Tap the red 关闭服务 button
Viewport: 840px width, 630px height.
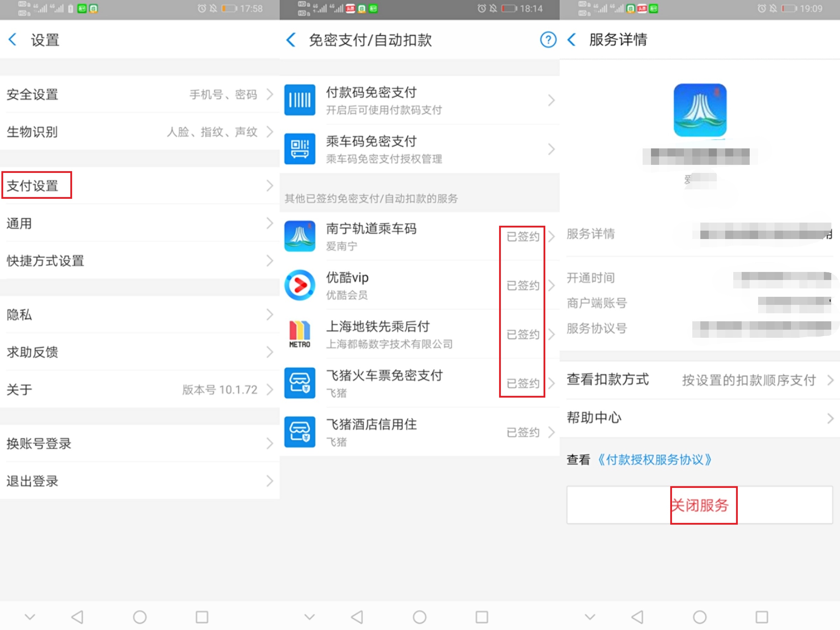tap(700, 505)
